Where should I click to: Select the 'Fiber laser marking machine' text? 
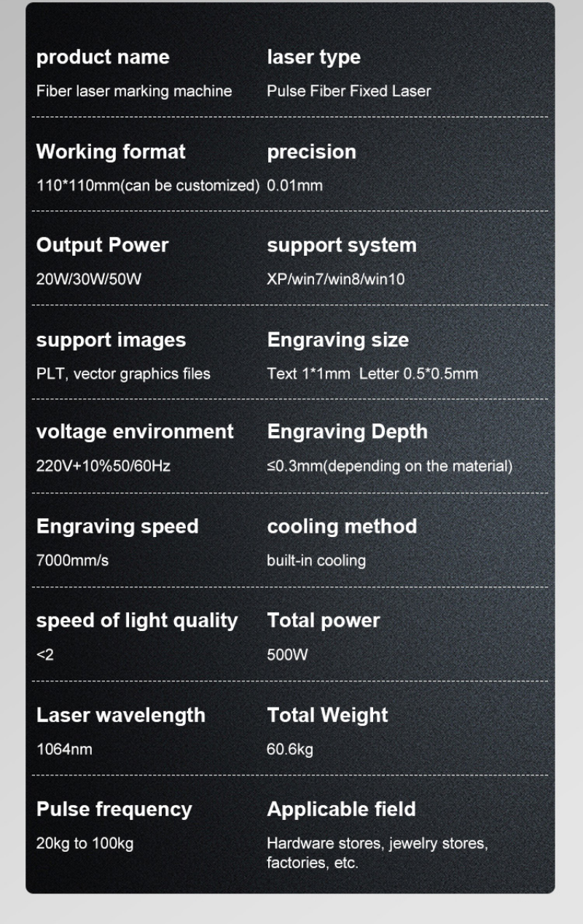click(134, 91)
